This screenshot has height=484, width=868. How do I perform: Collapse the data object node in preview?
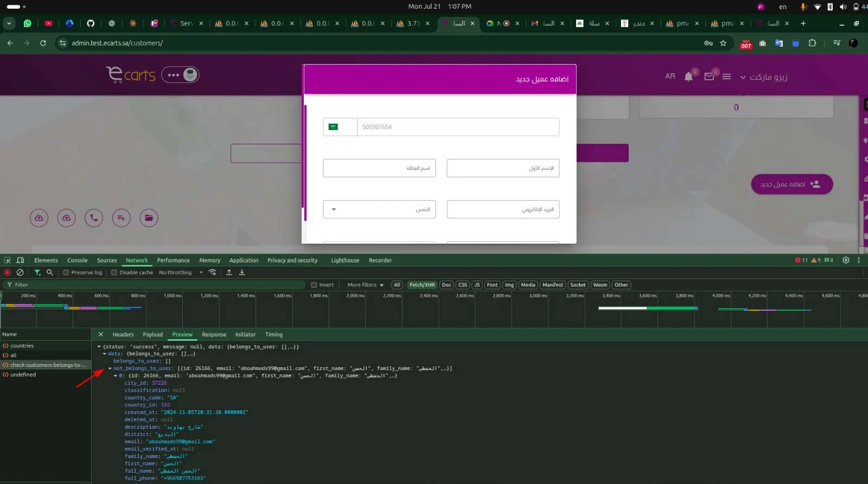[x=105, y=354]
